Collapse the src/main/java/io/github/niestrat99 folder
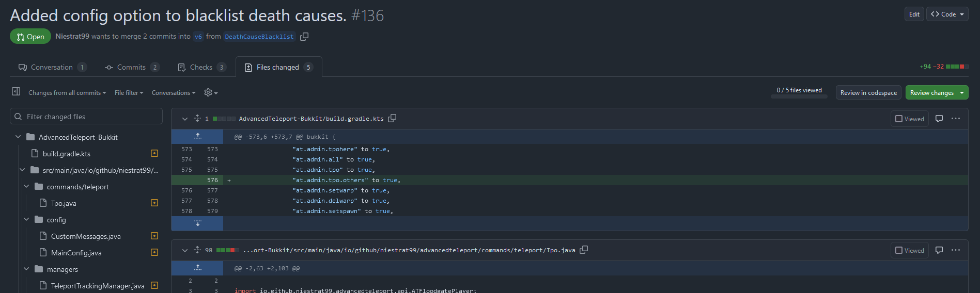Viewport: 980px width, 293px height. click(x=22, y=170)
